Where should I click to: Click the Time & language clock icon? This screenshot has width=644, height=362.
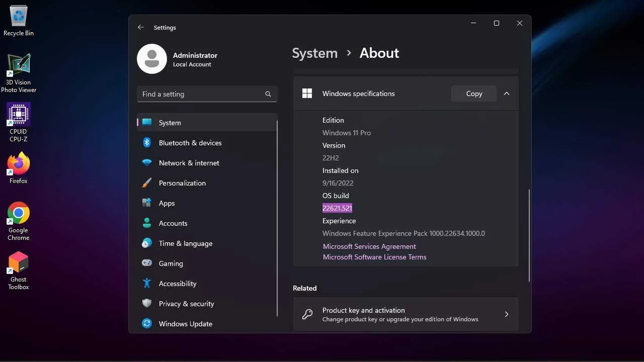(147, 243)
